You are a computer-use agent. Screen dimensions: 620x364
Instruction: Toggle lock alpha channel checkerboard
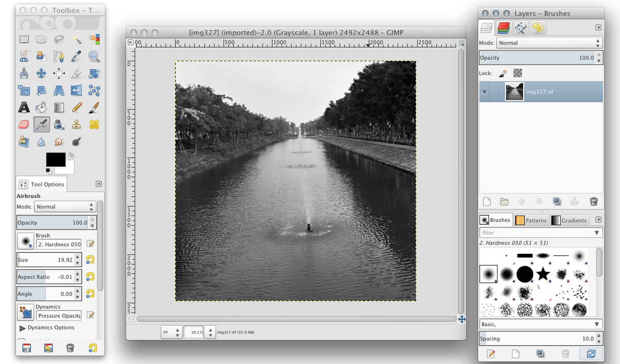point(517,73)
